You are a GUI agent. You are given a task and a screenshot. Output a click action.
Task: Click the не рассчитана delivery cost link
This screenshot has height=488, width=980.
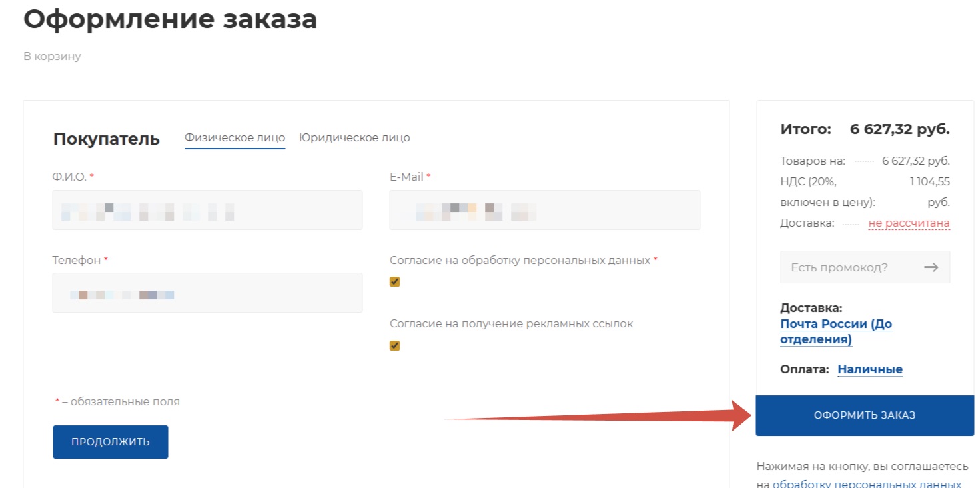(x=909, y=223)
